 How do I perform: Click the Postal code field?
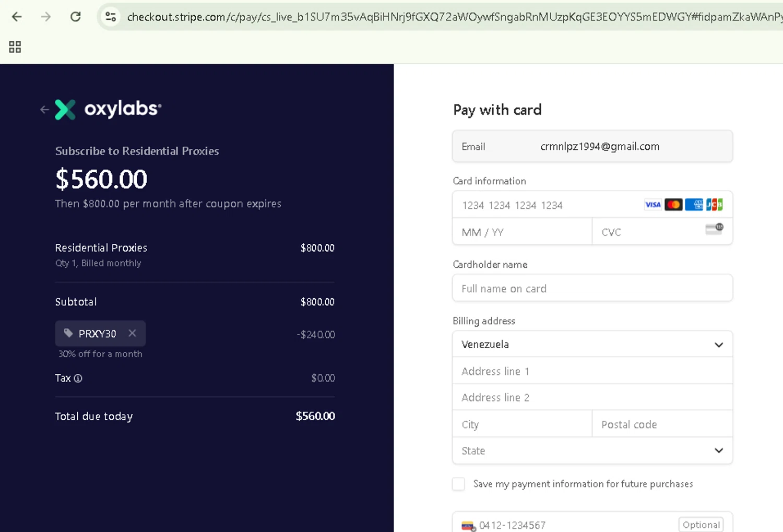pos(662,424)
